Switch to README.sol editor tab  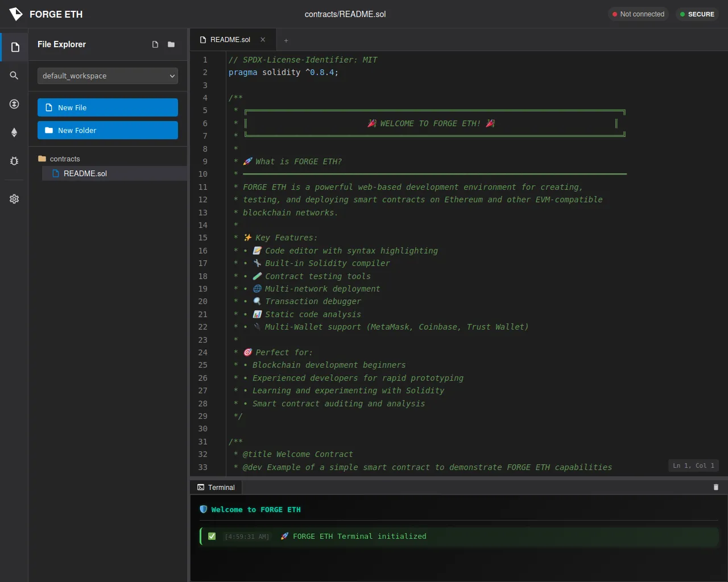(x=233, y=40)
